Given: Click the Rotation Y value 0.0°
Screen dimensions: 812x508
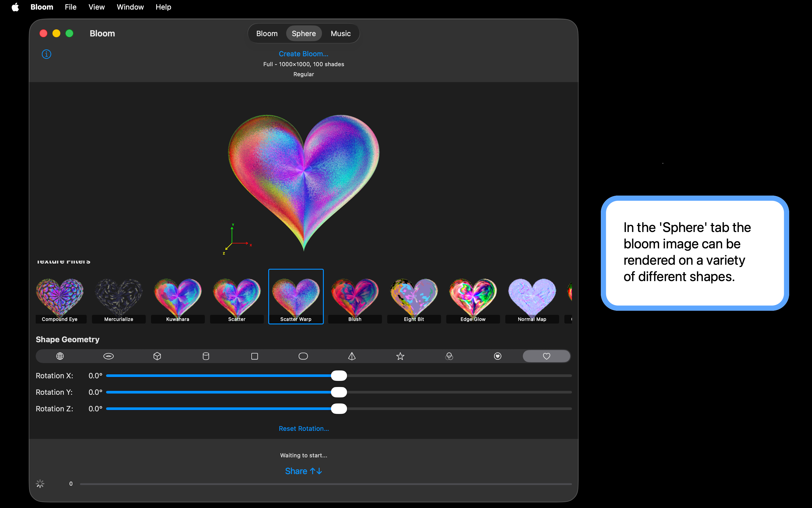Looking at the screenshot, I should (95, 392).
